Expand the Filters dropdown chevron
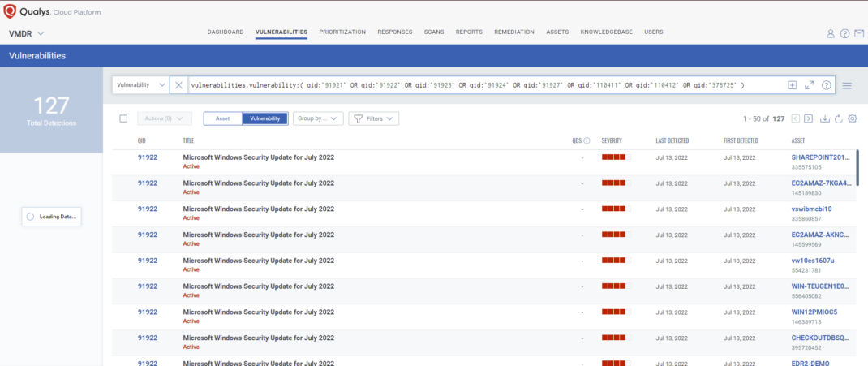 tap(390, 118)
